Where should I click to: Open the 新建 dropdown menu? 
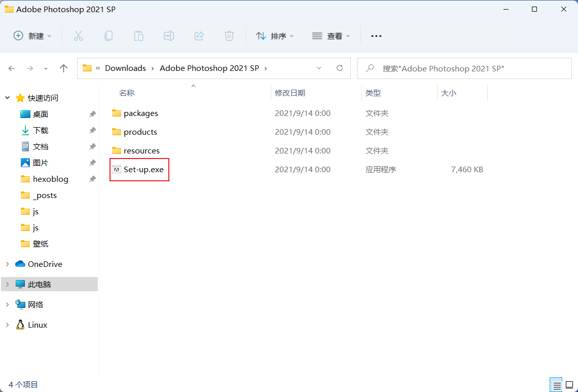pos(32,35)
